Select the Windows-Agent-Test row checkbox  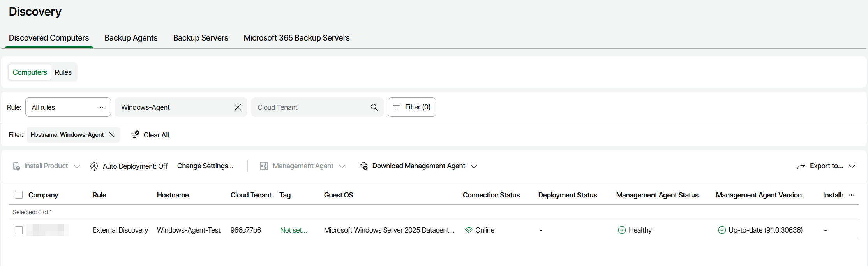pos(19,230)
